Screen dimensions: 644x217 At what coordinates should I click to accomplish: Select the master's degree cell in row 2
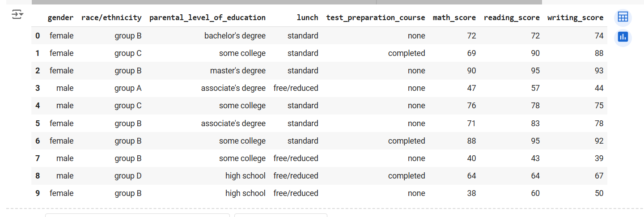click(x=238, y=71)
